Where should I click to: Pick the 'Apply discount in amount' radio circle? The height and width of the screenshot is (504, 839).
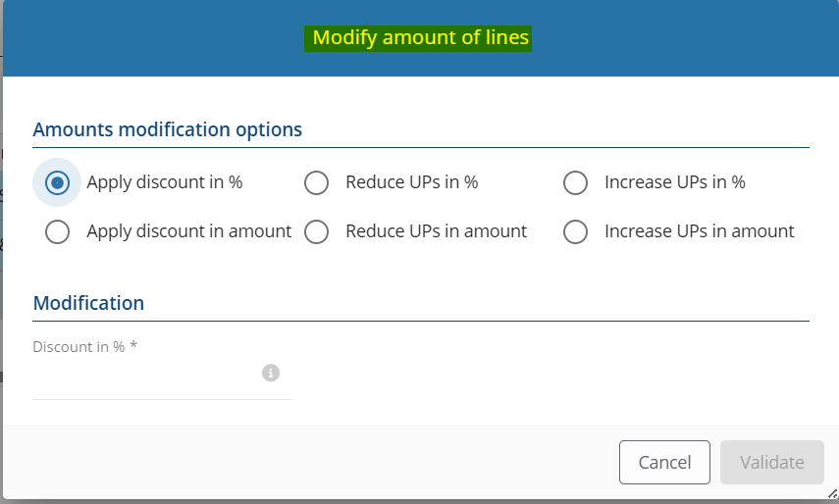[x=58, y=231]
